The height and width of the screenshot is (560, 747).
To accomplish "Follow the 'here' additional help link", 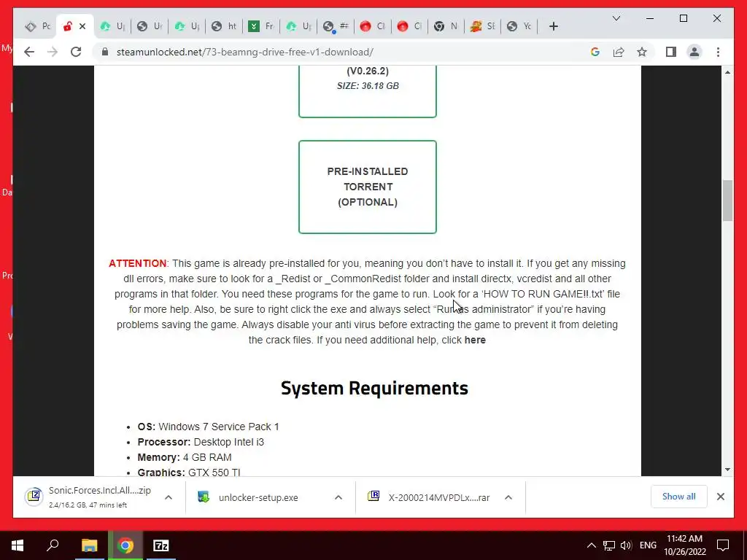I will (x=475, y=340).
